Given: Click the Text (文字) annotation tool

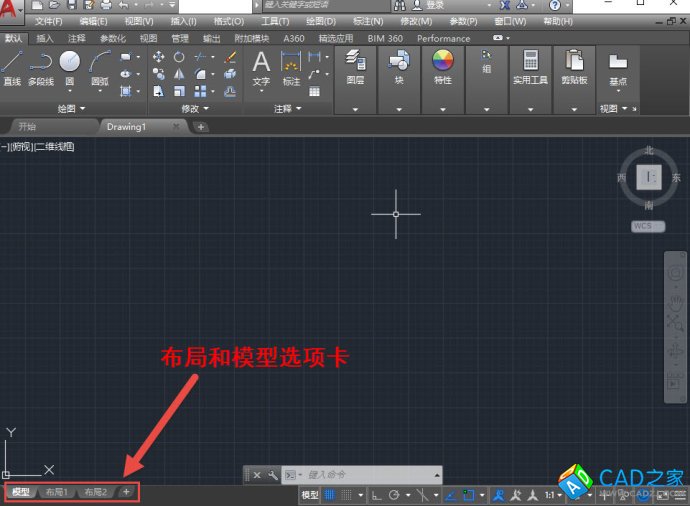Looking at the screenshot, I should point(261,67).
